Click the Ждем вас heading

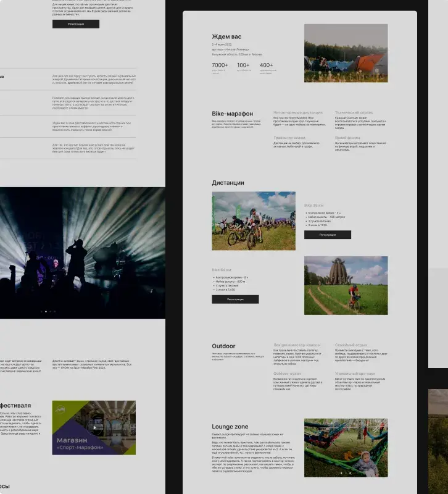[x=225, y=36]
